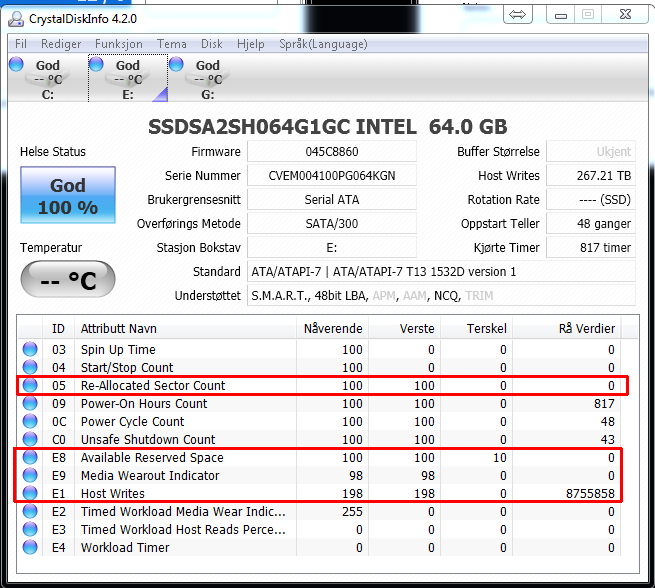Click the Terskel column header

[477, 328]
